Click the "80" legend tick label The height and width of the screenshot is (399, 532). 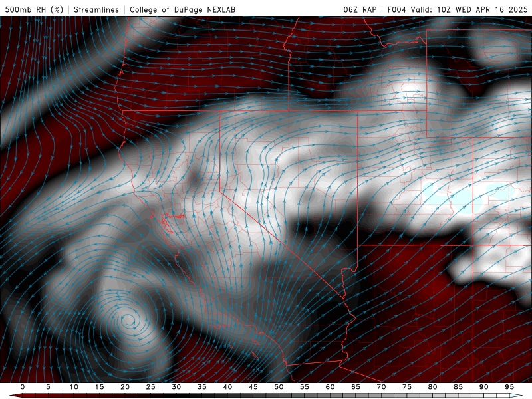point(432,387)
